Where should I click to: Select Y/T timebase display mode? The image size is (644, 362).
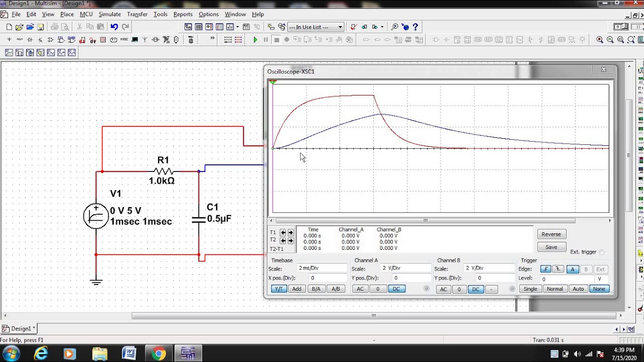[x=279, y=289]
